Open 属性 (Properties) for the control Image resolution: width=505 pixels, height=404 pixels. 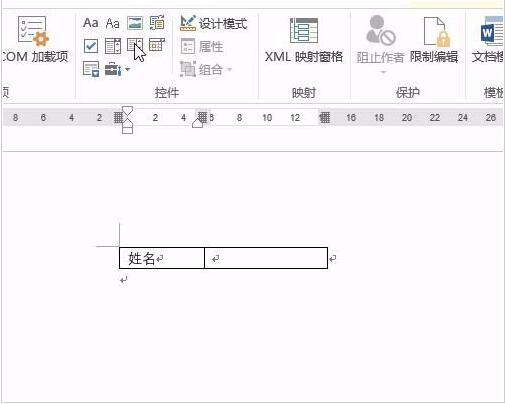[x=202, y=47]
